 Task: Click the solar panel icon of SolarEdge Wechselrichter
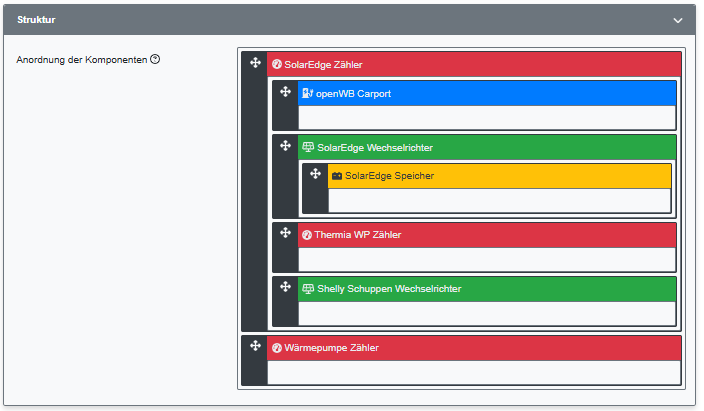coord(308,147)
